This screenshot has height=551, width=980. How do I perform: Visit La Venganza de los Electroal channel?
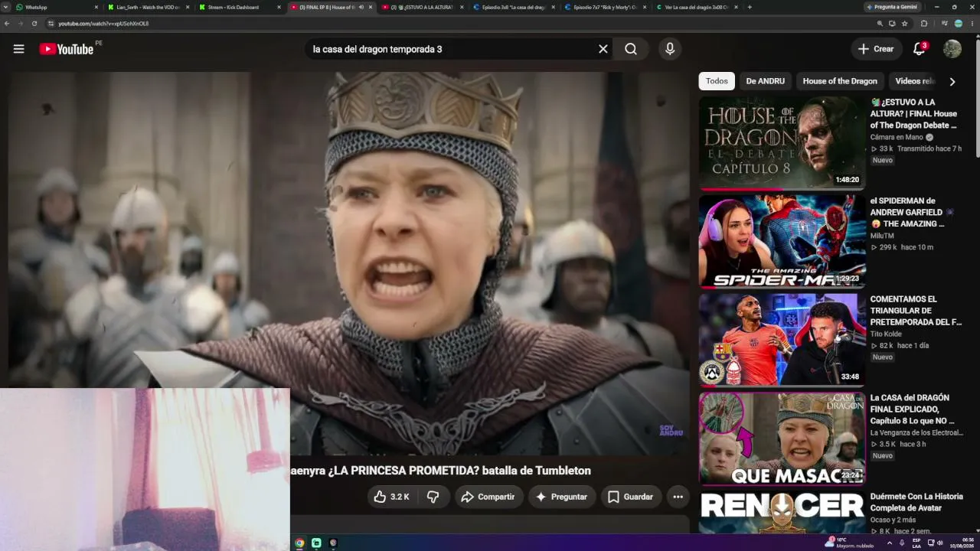pyautogui.click(x=916, y=433)
